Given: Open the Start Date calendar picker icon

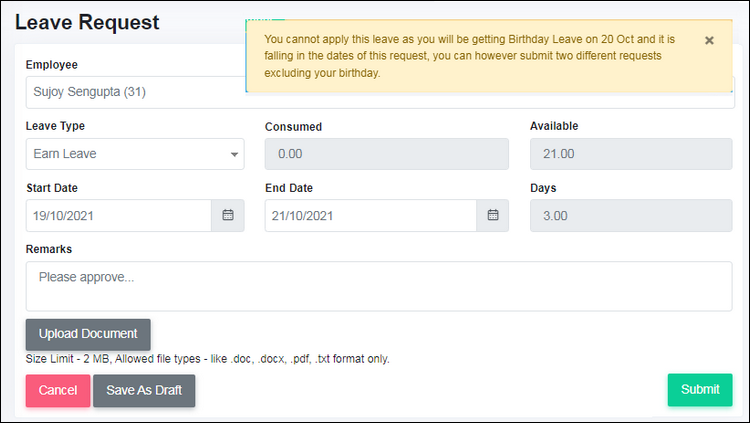Looking at the screenshot, I should (228, 215).
